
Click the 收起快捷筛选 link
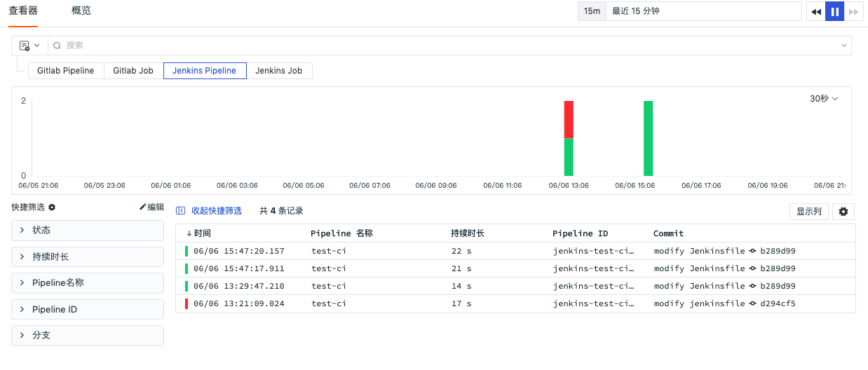(x=217, y=211)
